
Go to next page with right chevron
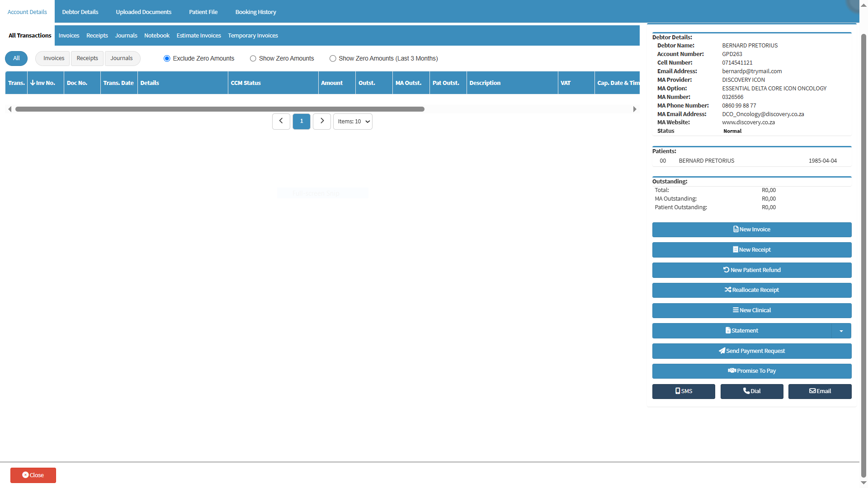coord(322,121)
